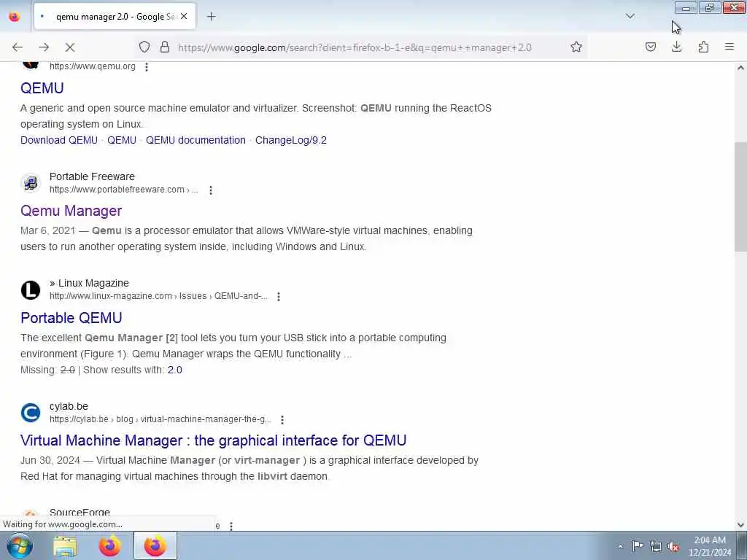Go forward to the next page

(x=44, y=47)
